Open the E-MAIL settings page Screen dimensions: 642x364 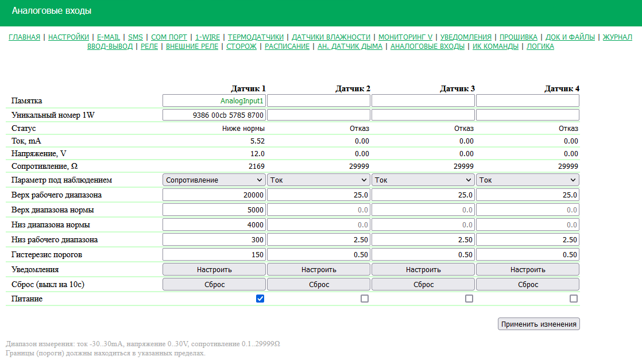pyautogui.click(x=109, y=37)
